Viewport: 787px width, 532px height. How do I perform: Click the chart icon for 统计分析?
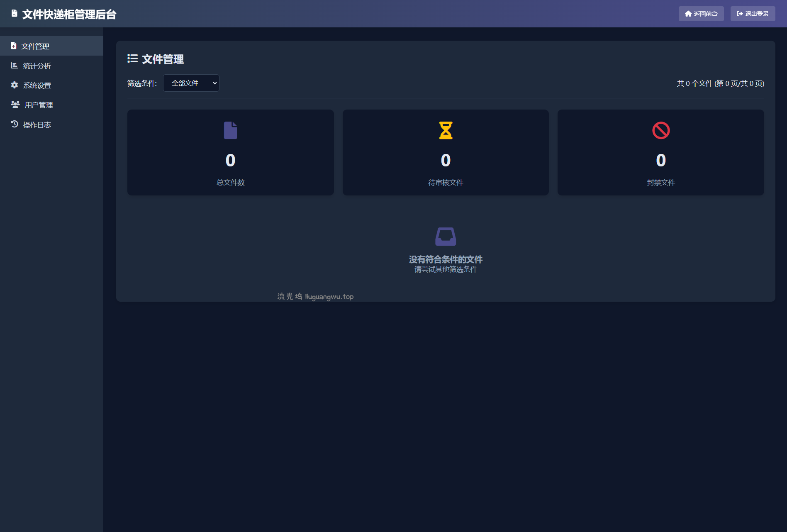coord(15,66)
